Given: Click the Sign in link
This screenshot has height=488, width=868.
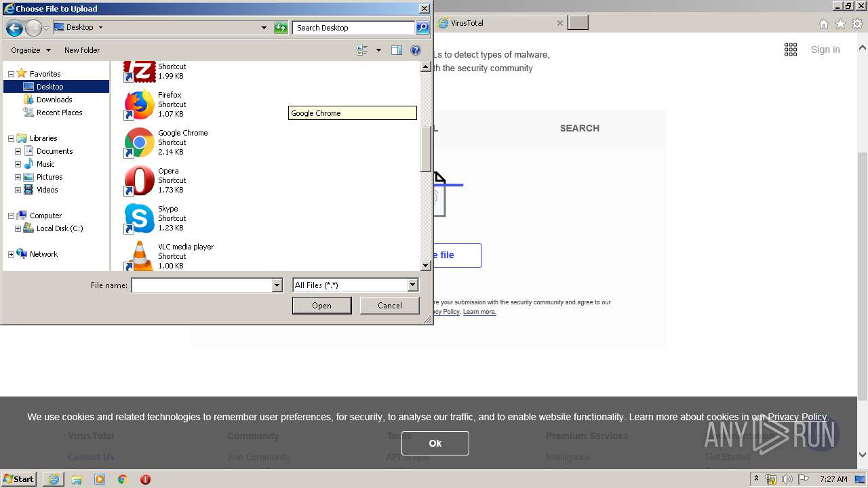Looking at the screenshot, I should [x=825, y=49].
